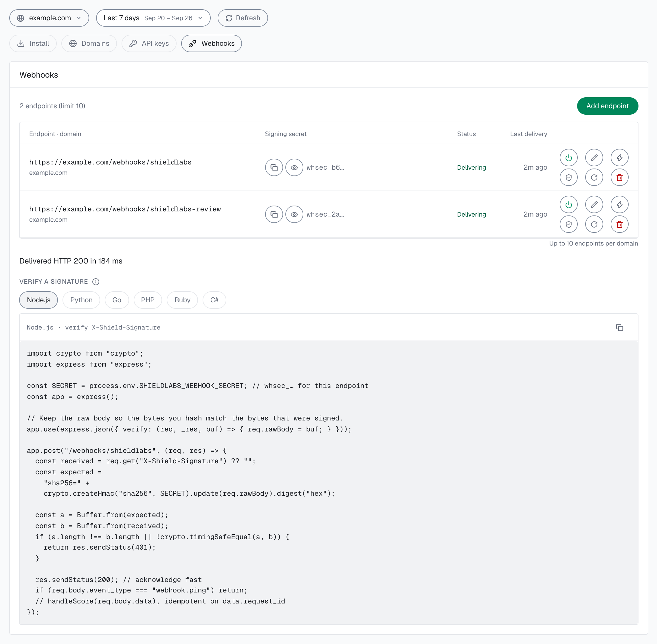The width and height of the screenshot is (657, 644).
Task: Click 'Signing secret' column header
Action: pos(285,134)
